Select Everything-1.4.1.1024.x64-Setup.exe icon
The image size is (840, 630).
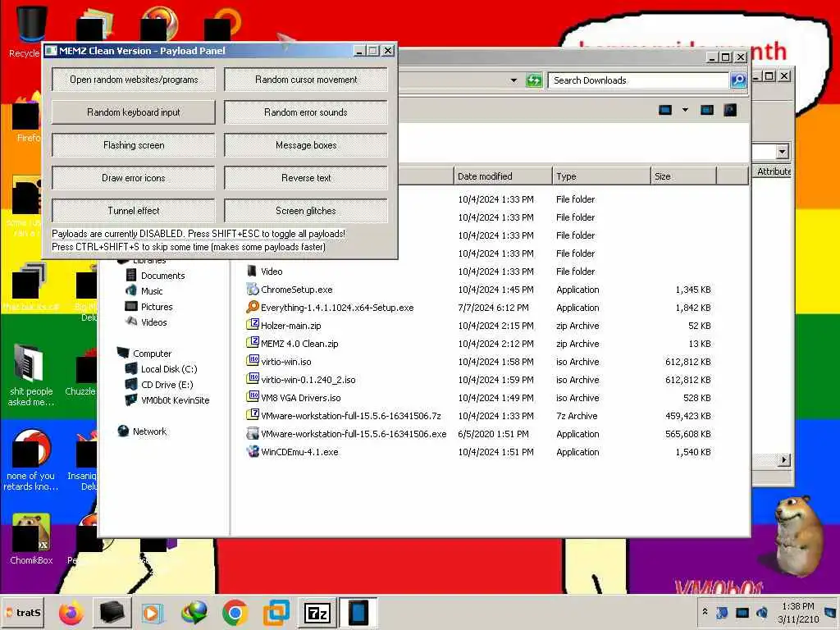pyautogui.click(x=253, y=307)
